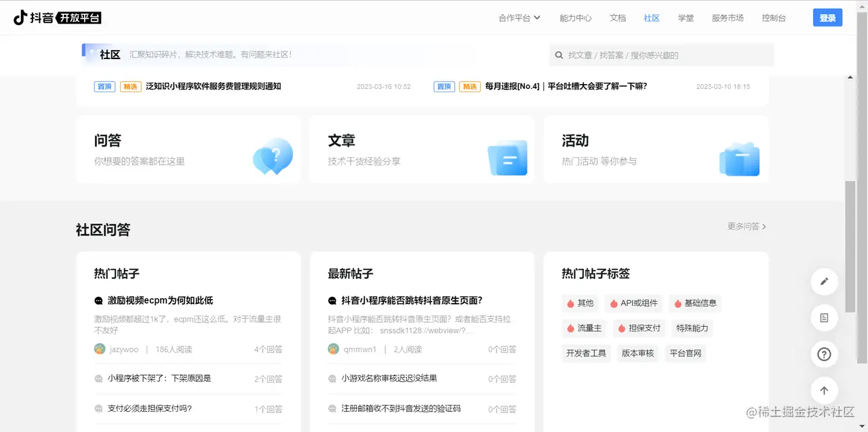Open the write post pencil icon
868x432 pixels.
click(825, 281)
